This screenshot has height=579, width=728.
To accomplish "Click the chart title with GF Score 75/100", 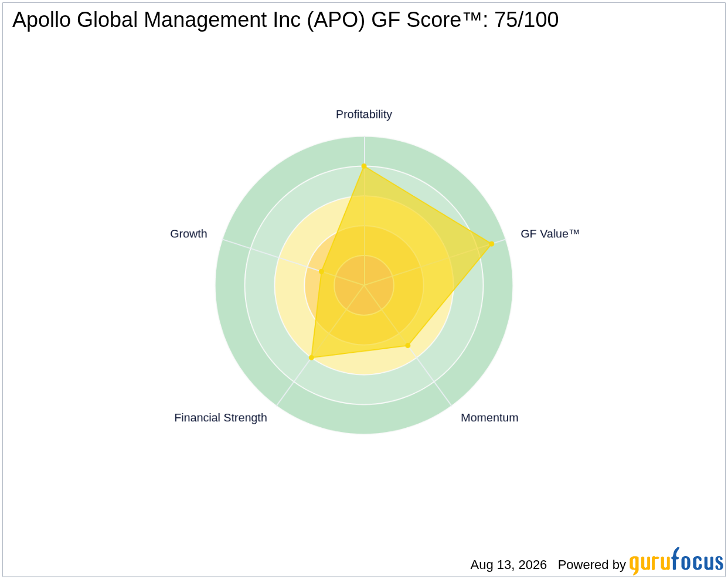I will click(x=285, y=20).
